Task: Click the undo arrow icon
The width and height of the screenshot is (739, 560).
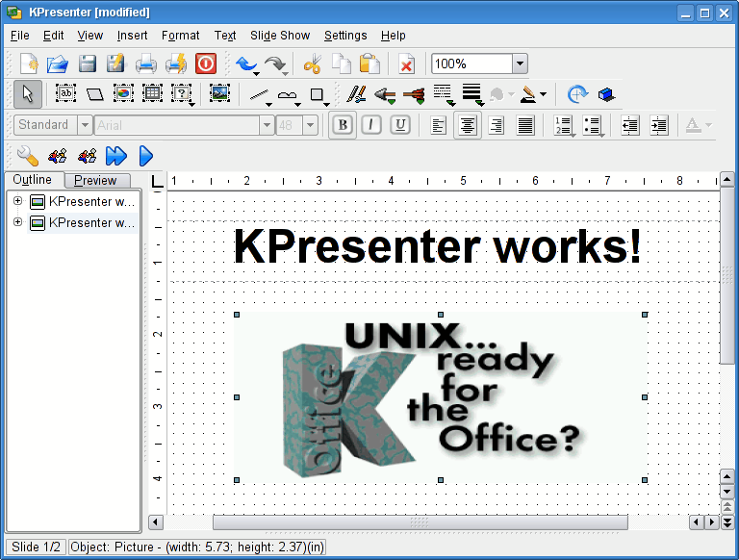Action: click(246, 64)
